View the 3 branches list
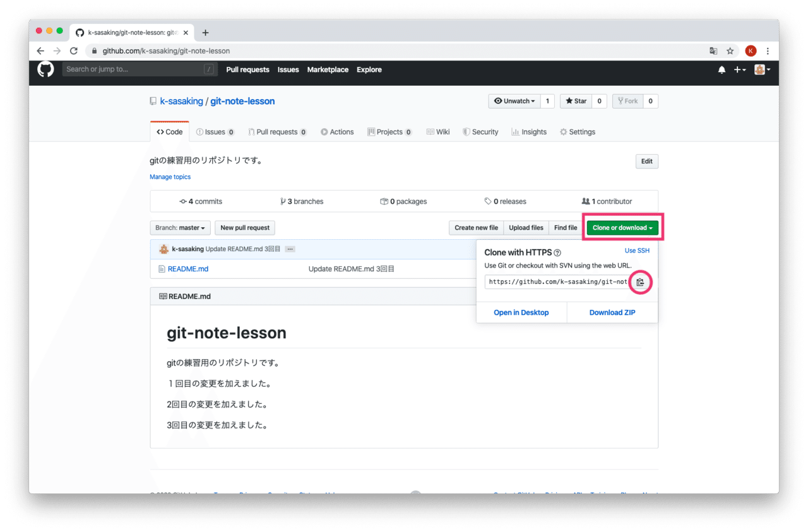Screen dimensions: 808x532 [x=302, y=202]
